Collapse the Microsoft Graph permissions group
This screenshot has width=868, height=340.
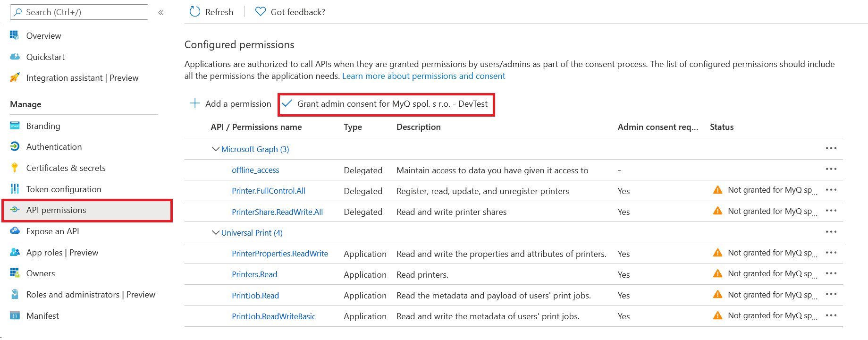(x=216, y=149)
